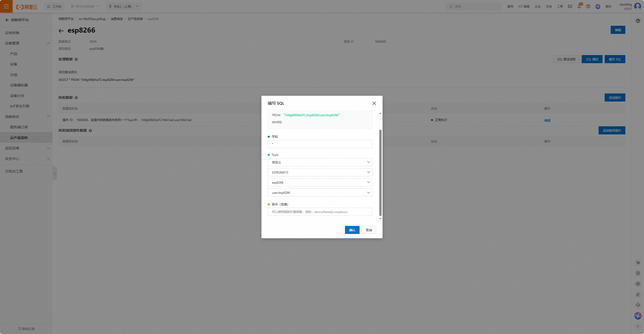Click help icon next to 处理数据

point(76,59)
